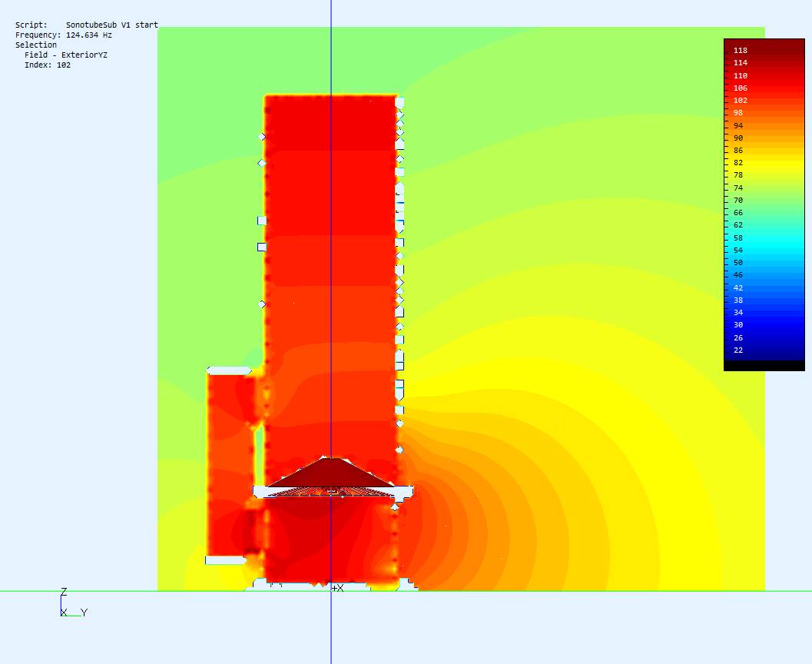
Task: Click the small side chamber left of the tube
Action: [231, 465]
